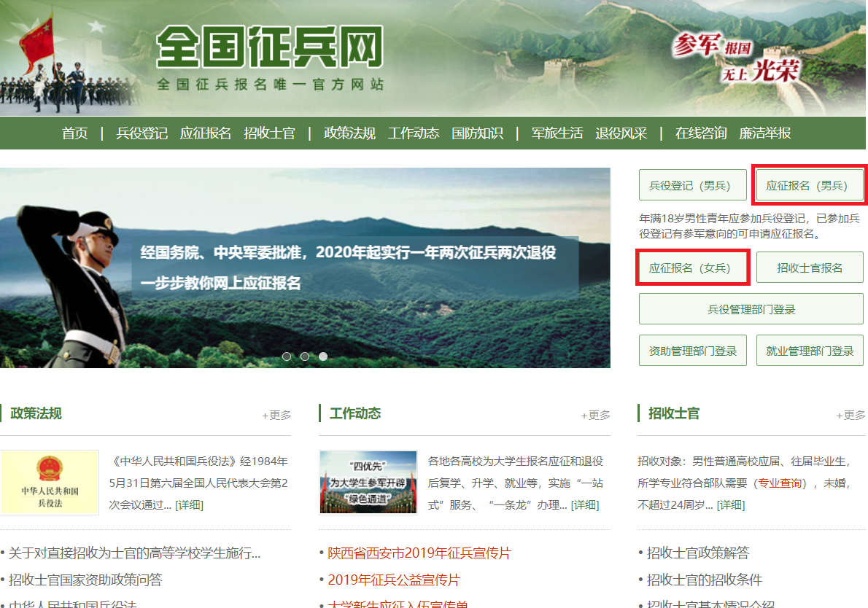Open the 四优先 绿色通道 news thumbnail

368,482
